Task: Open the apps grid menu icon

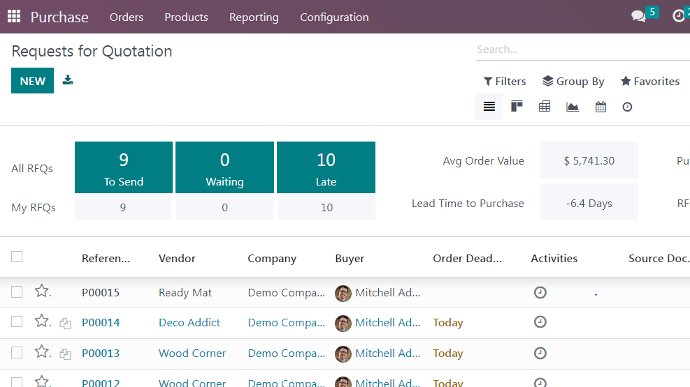Action: coord(14,16)
